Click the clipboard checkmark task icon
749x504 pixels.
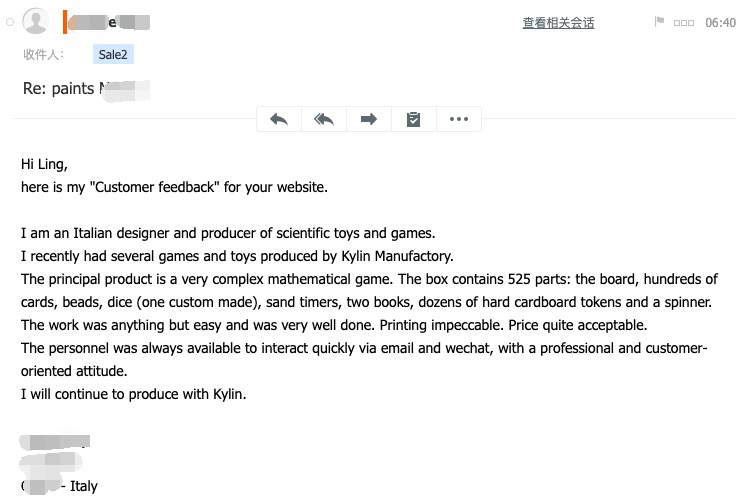[413, 119]
